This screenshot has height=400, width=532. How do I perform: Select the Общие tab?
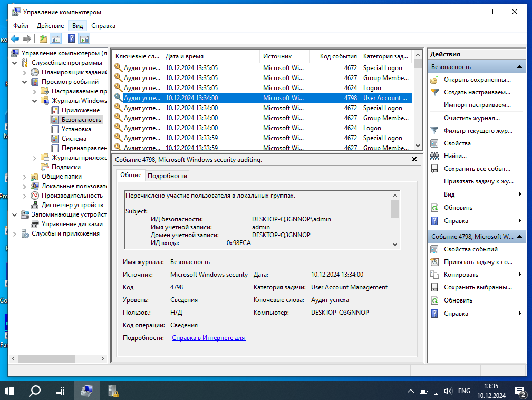(x=131, y=175)
